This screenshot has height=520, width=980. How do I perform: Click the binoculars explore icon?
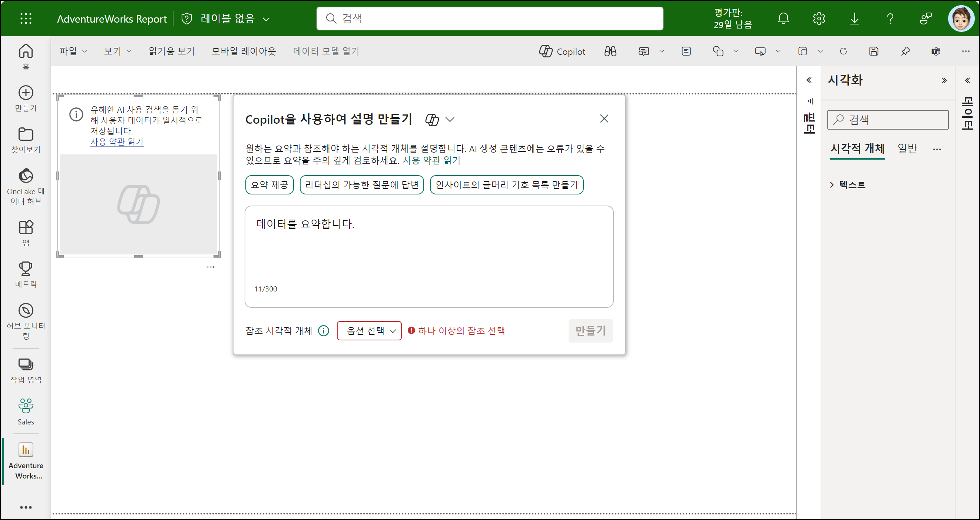(610, 51)
